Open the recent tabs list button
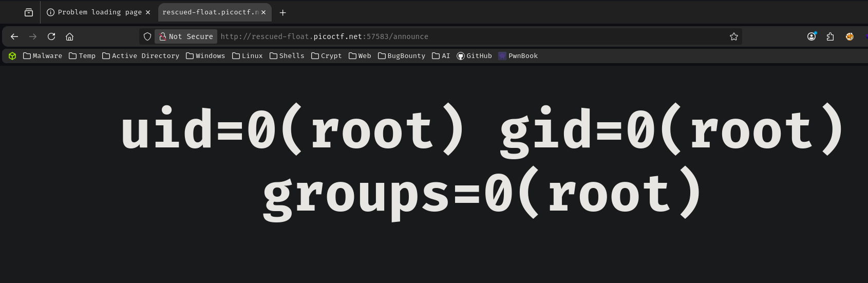 pos(29,12)
